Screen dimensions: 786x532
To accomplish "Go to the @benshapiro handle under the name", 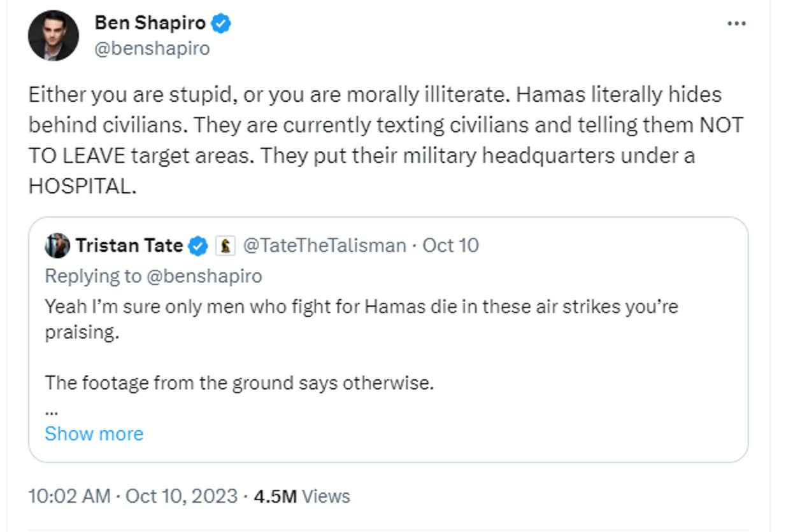I will (x=152, y=48).
